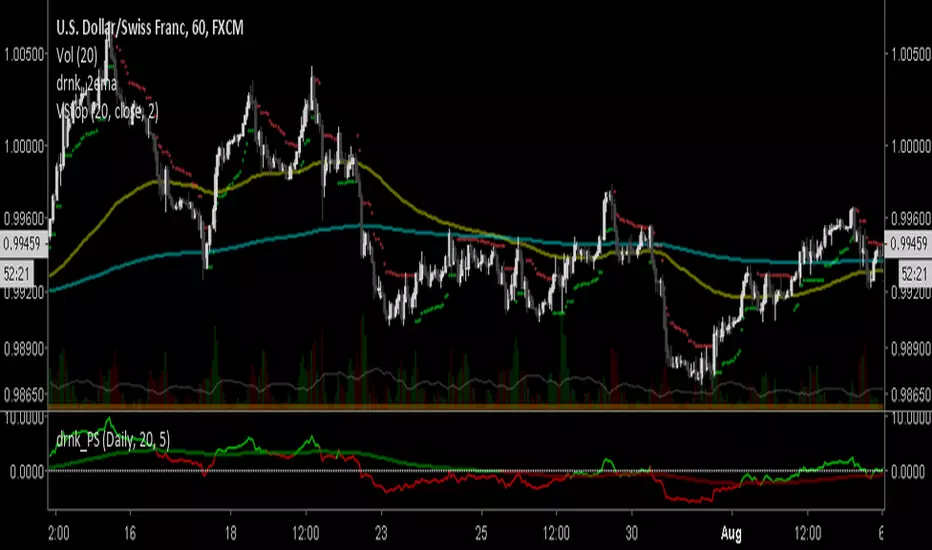Click the 2:00 time axis label
The width and height of the screenshot is (932, 550).
click(x=58, y=533)
